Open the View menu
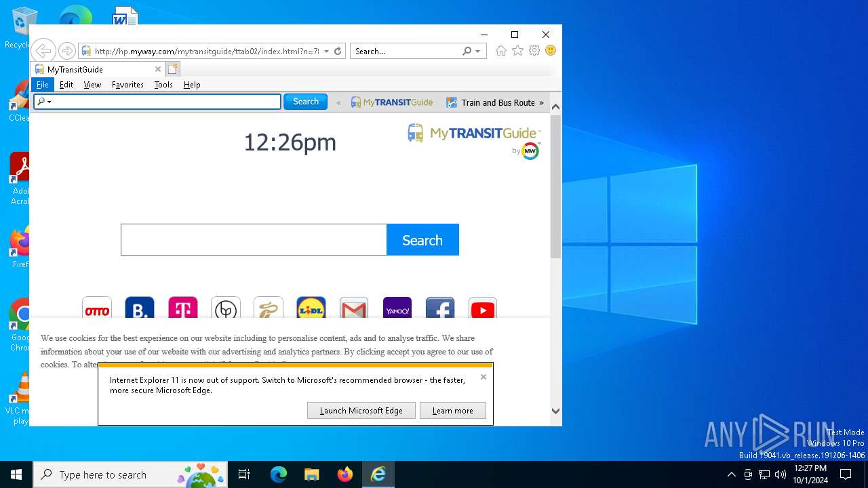The width and height of the screenshot is (868, 488). click(92, 85)
